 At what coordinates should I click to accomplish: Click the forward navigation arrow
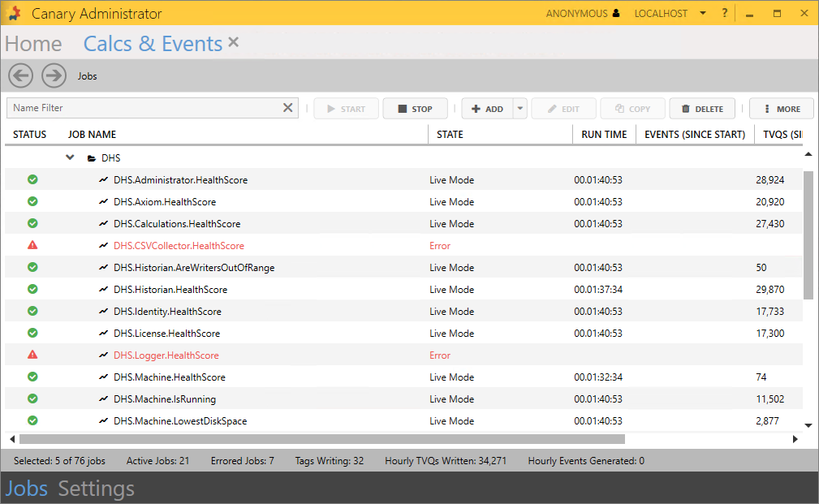54,75
